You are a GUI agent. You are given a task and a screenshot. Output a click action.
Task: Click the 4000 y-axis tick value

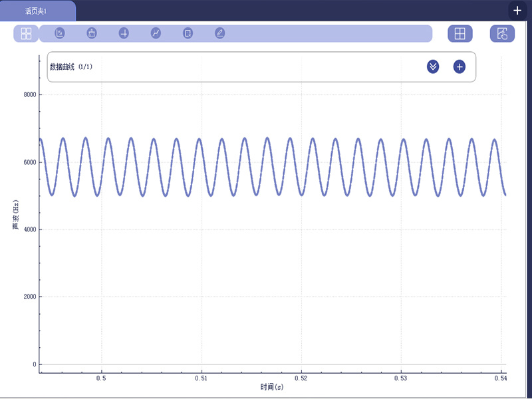(30, 229)
